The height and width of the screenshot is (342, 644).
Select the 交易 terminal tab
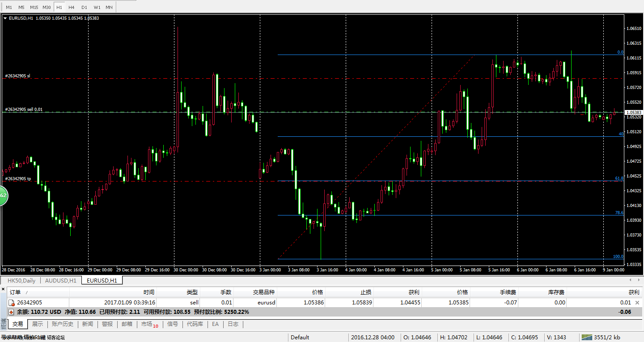[x=18, y=324]
